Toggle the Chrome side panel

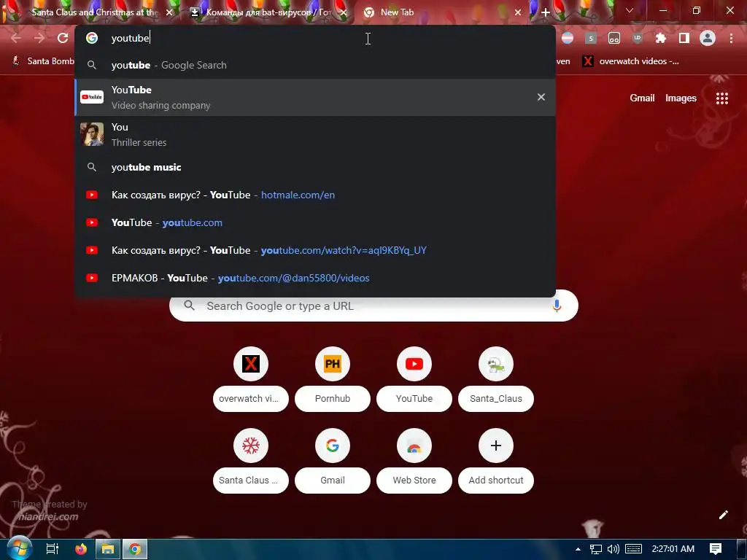point(684,38)
